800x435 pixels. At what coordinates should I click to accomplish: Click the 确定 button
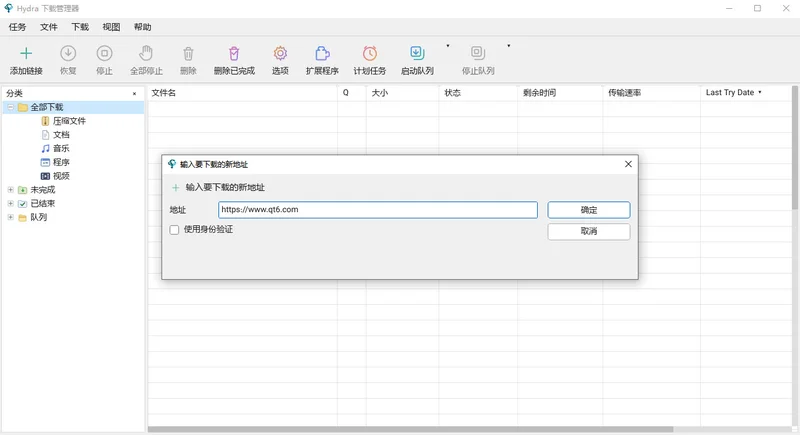pos(589,210)
